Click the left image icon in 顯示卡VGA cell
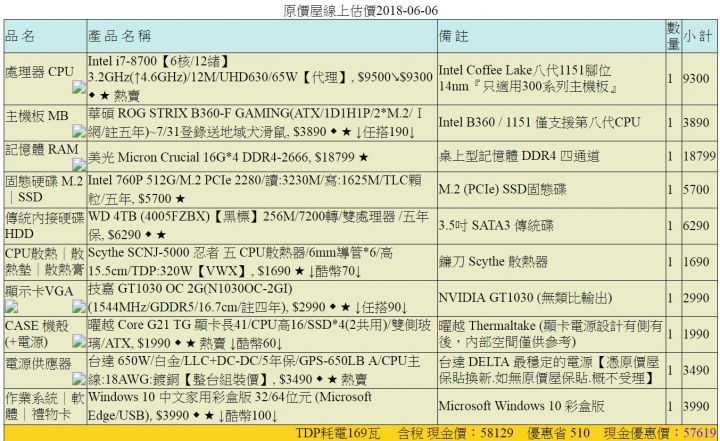Screen dimensions: 720x441 pyautogui.click(x=11, y=306)
